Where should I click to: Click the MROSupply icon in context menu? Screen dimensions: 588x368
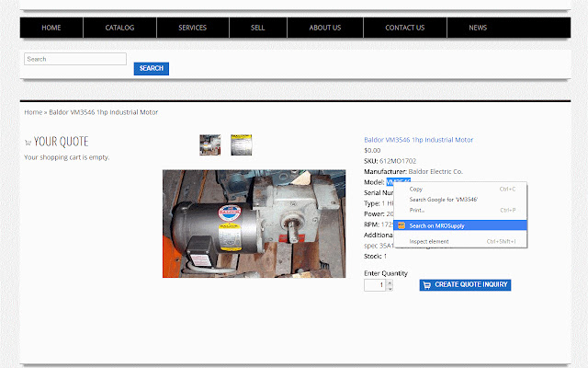[401, 225]
